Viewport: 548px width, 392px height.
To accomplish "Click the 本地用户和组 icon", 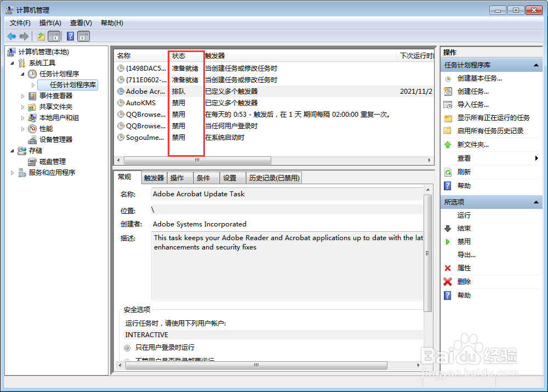I will pos(32,118).
